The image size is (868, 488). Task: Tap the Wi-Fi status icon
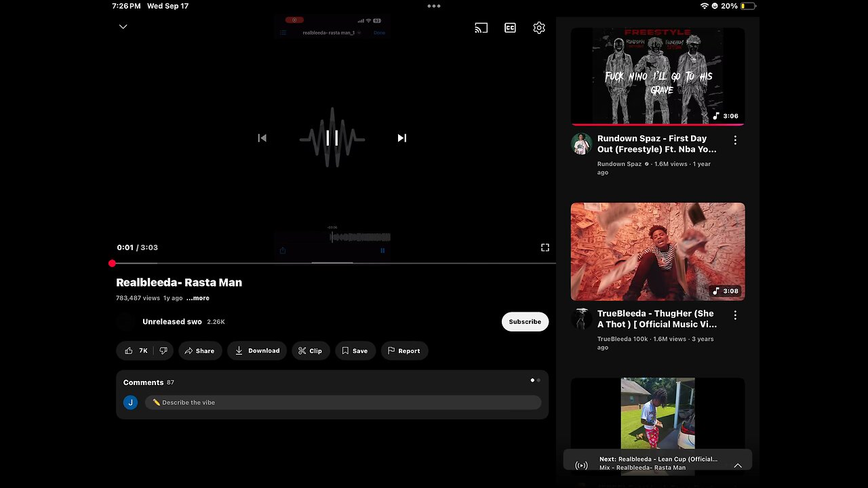[x=705, y=6]
